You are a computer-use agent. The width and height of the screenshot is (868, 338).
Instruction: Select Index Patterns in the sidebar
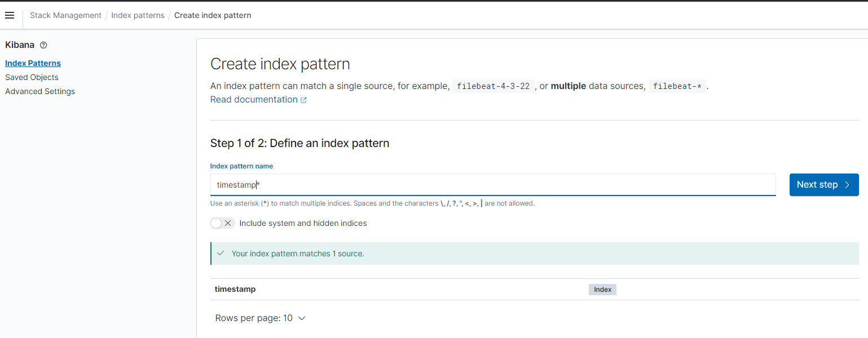coord(33,63)
